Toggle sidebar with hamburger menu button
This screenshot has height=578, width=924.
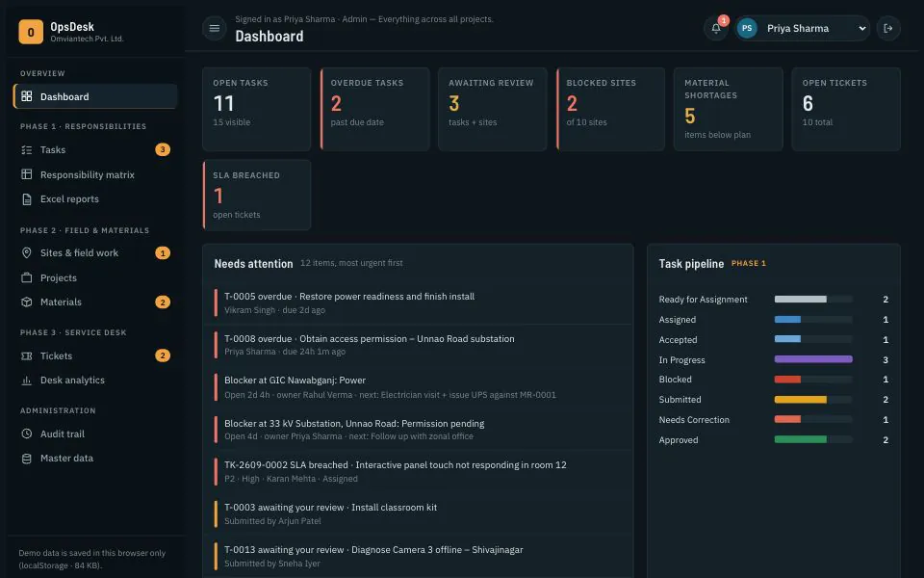[x=215, y=28]
